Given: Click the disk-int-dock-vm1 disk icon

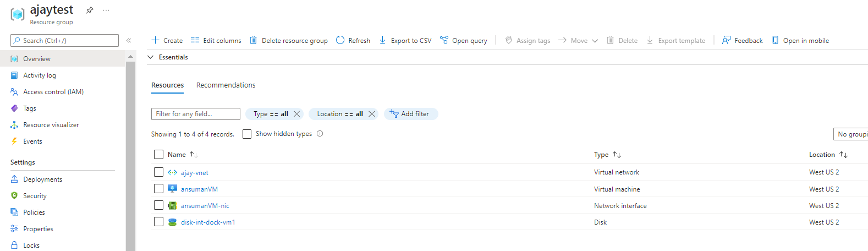Looking at the screenshot, I should [172, 222].
